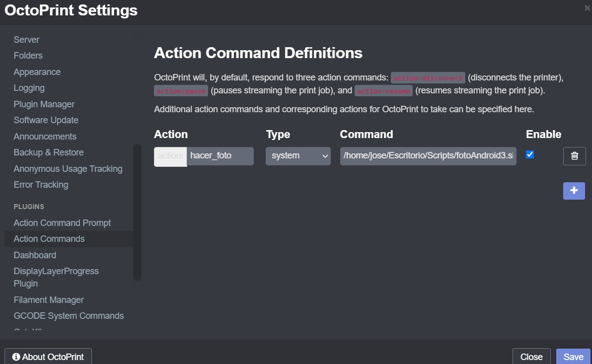Viewport: 592px width, 364px height.
Task: Select Plugin Manager in the sidebar
Action: pyautogui.click(x=44, y=104)
